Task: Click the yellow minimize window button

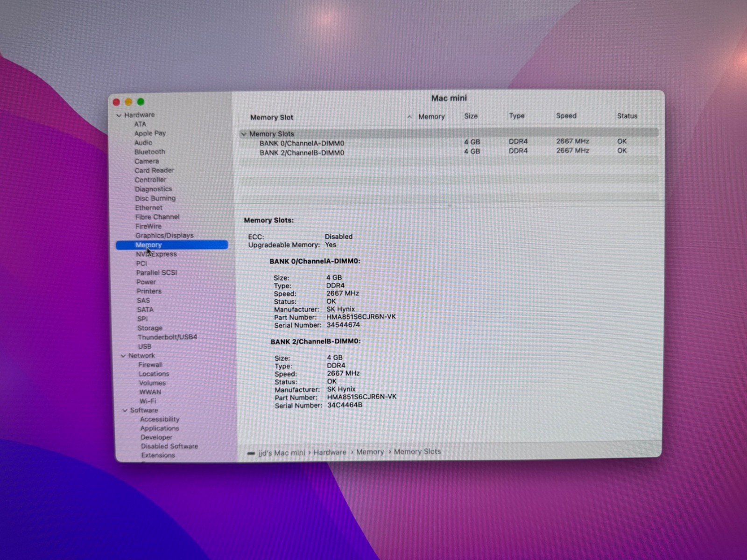Action: (x=128, y=102)
